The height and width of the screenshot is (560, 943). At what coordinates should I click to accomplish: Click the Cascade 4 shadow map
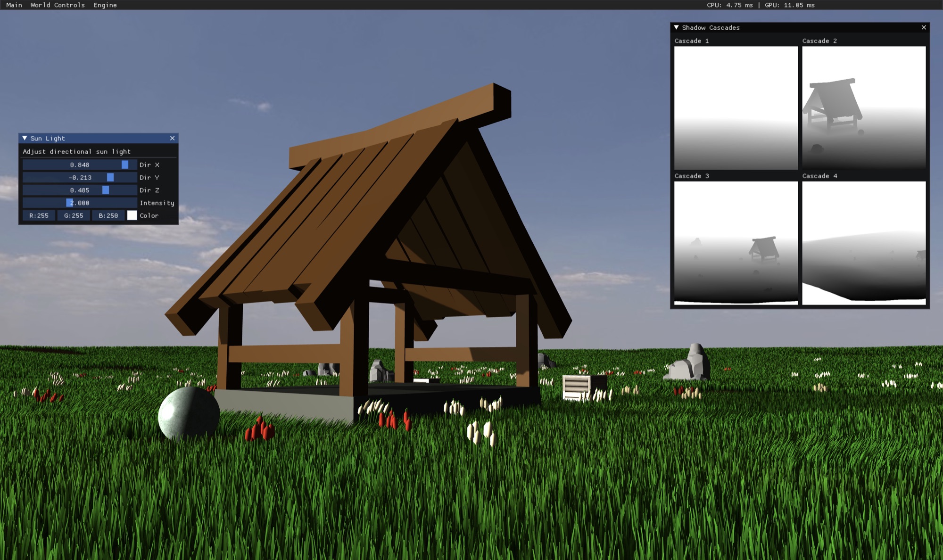pyautogui.click(x=864, y=243)
